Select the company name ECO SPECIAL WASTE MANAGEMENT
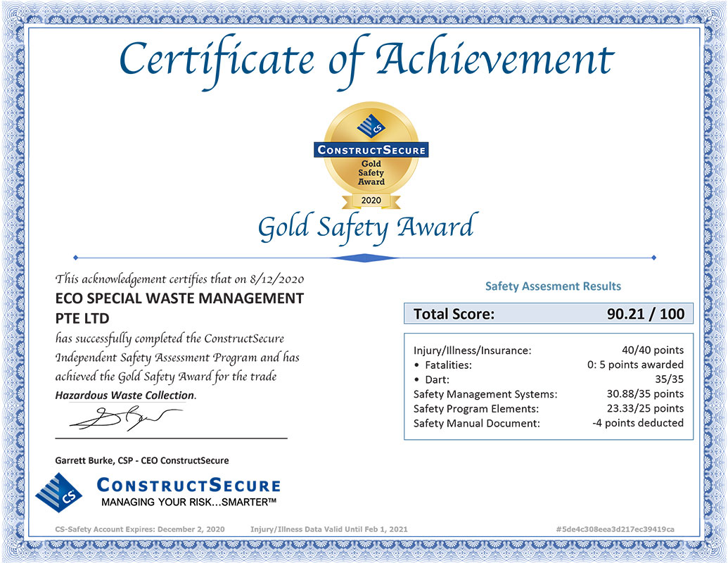 click(179, 298)
